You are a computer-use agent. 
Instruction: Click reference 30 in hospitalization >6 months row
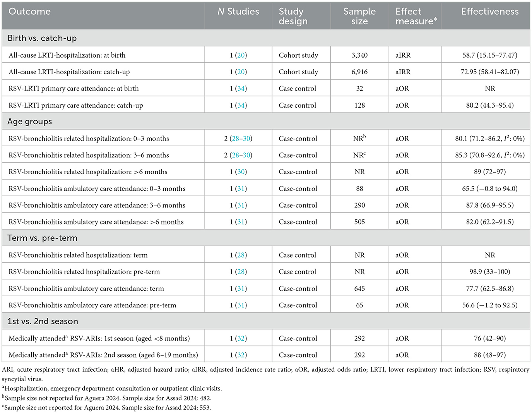pos(241,172)
